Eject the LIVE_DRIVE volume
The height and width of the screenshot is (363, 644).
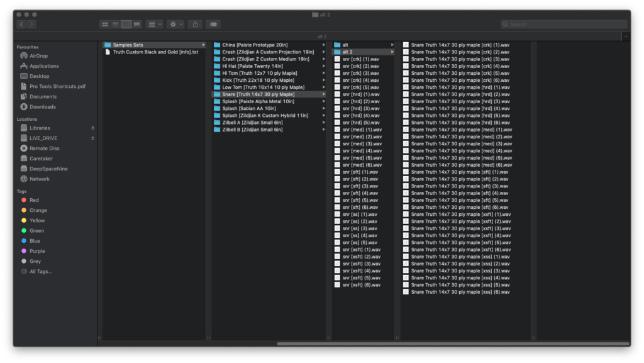pos(92,138)
